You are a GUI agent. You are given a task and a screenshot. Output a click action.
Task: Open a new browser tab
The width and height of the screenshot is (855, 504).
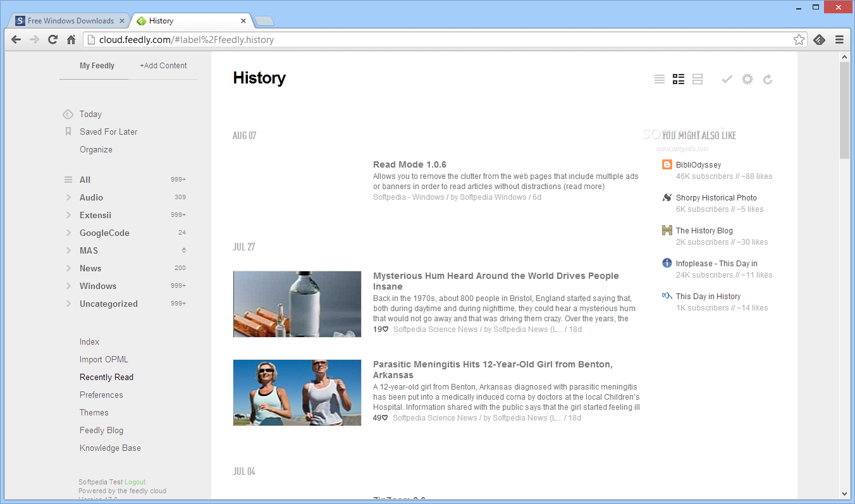(x=264, y=22)
